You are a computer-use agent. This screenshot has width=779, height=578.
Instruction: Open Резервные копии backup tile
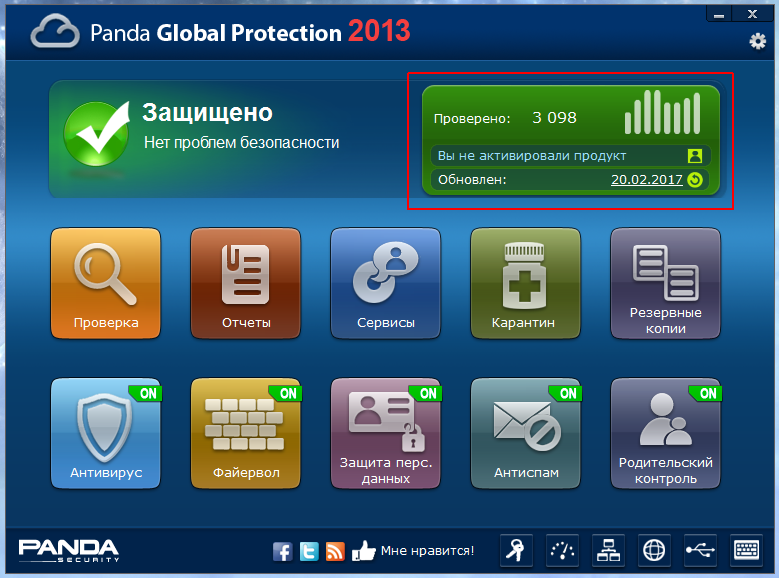click(665, 283)
